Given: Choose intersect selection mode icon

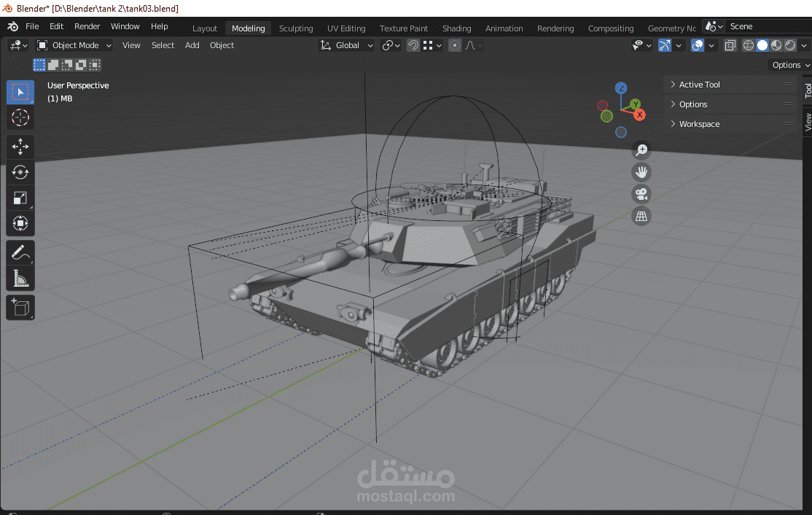Looking at the screenshot, I should 94,65.
